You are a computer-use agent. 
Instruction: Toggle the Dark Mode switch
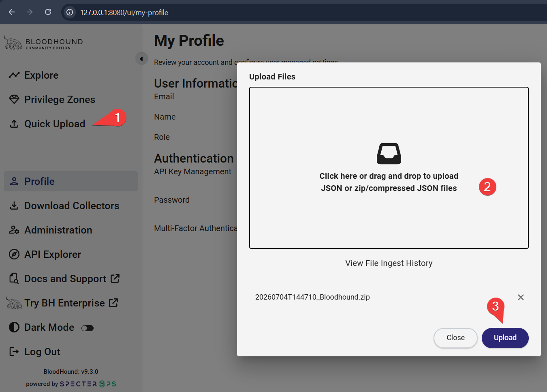point(88,328)
